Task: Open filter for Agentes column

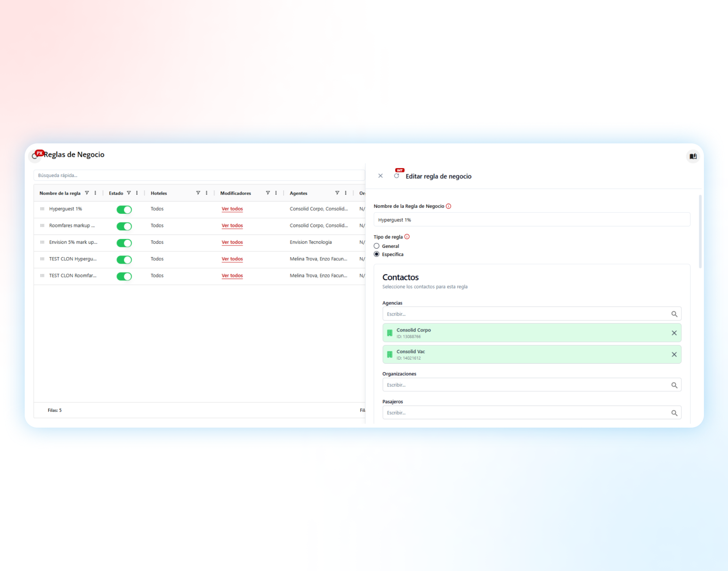Action: pos(337,193)
